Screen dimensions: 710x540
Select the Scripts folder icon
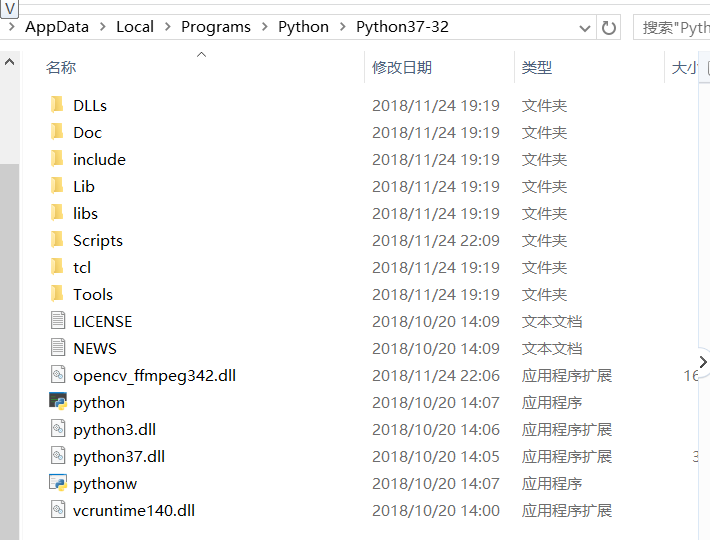coord(58,240)
